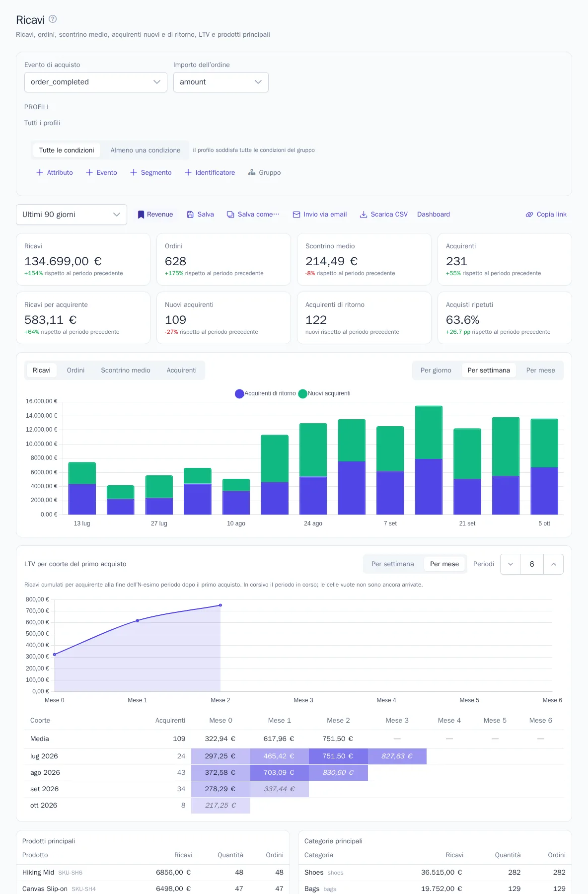
Task: Open the Importo dell'ordine amount dropdown
Action: point(221,82)
